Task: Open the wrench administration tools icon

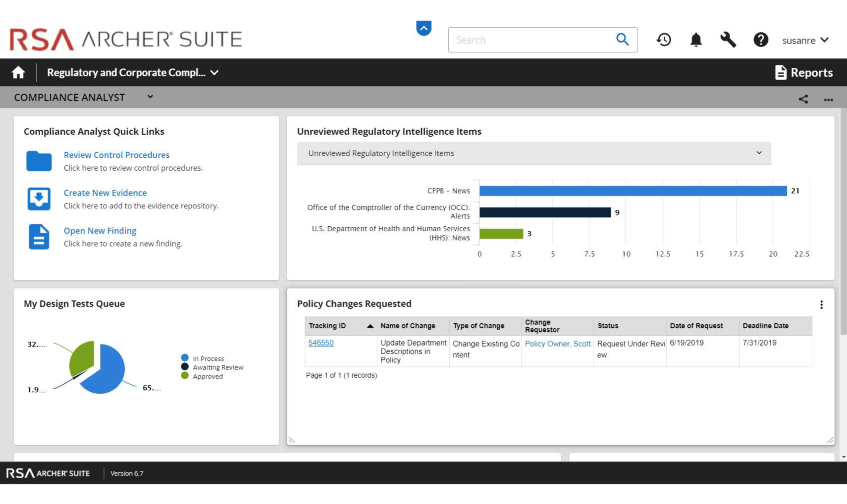Action: pyautogui.click(x=728, y=40)
